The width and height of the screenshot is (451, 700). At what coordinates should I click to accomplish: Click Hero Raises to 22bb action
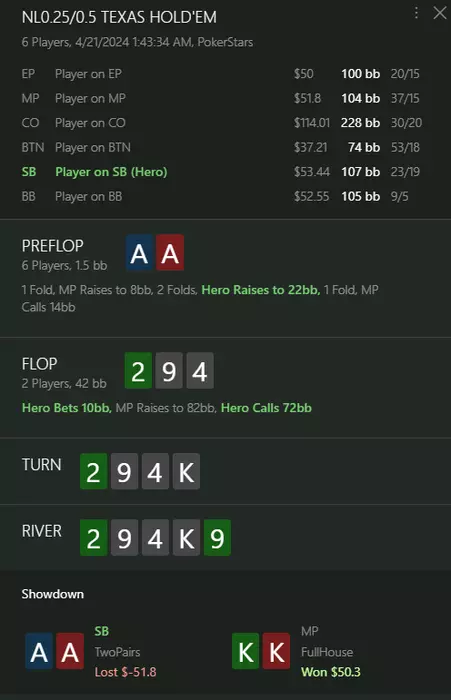pos(261,290)
